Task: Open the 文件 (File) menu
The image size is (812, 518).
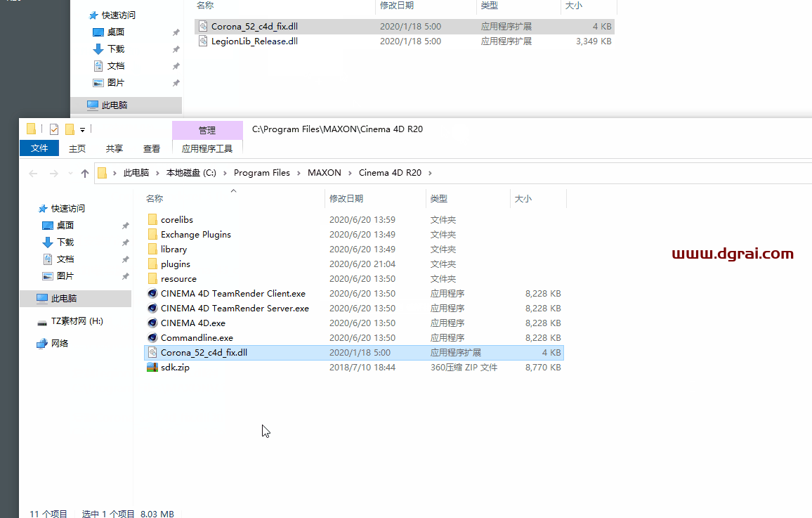Action: coord(39,148)
